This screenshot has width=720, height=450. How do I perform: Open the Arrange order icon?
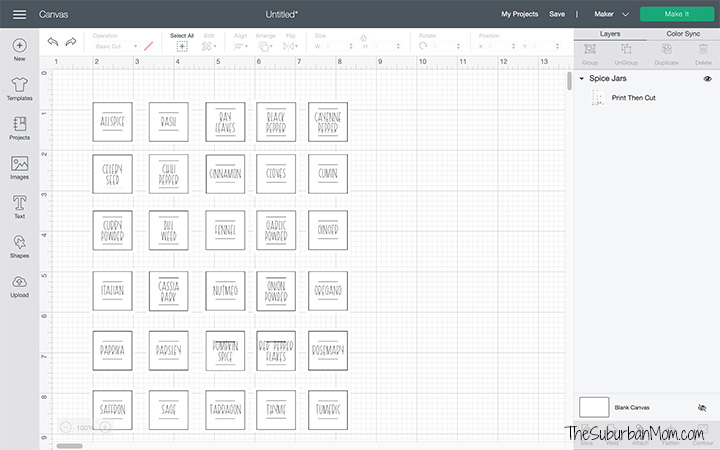point(264,46)
